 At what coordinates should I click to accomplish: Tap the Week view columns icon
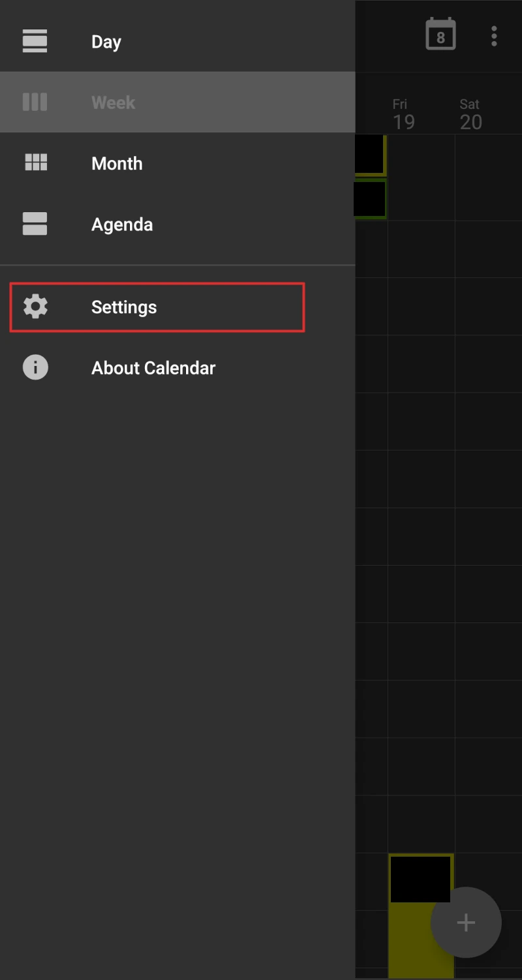coord(35,102)
